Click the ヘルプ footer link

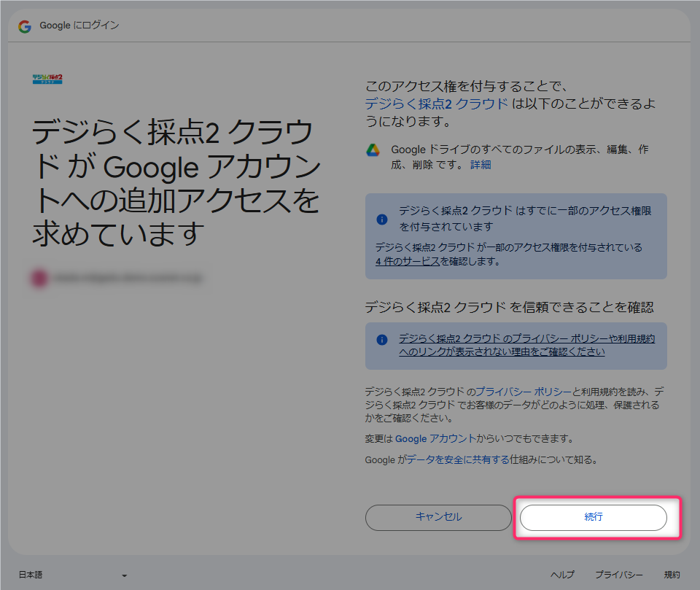562,575
